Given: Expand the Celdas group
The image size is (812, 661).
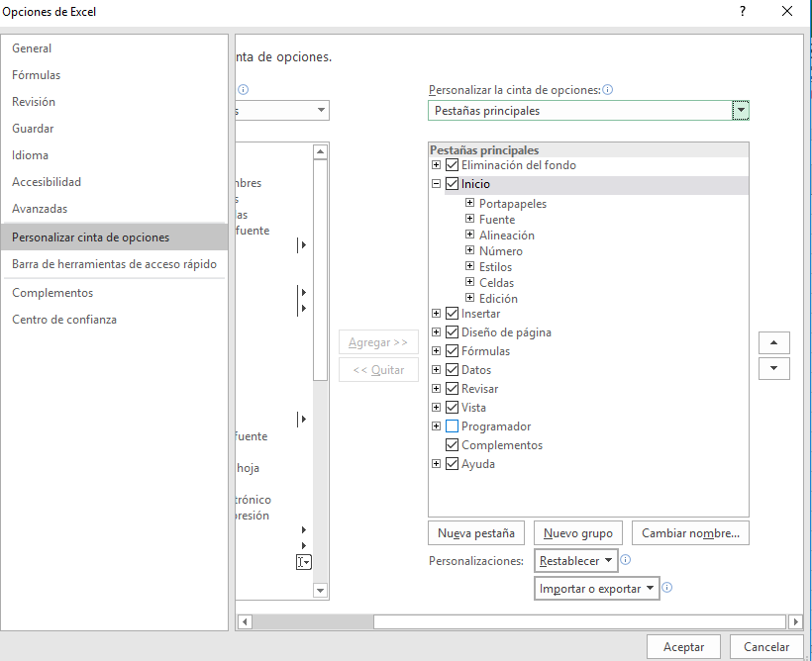Looking at the screenshot, I should pyautogui.click(x=469, y=282).
